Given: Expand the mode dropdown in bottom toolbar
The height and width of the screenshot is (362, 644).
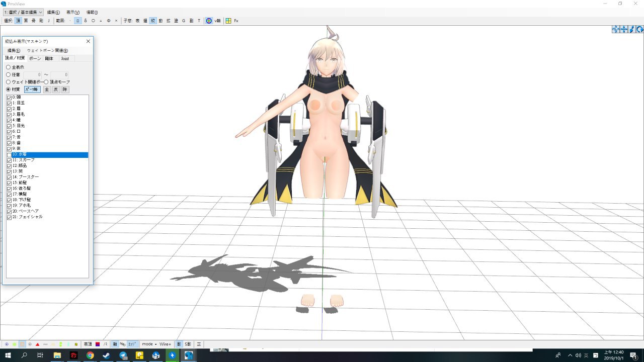Looking at the screenshot, I should [149, 344].
